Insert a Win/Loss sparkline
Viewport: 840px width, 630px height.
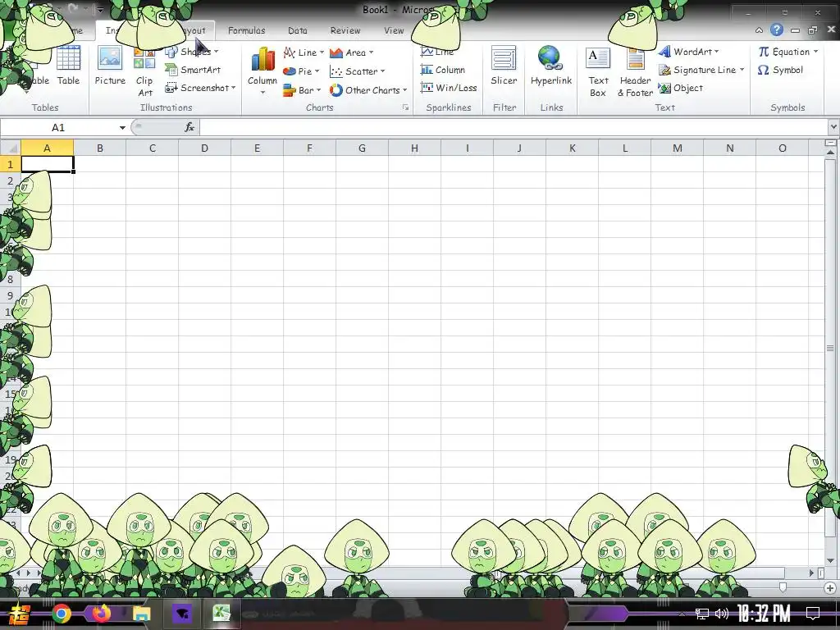click(x=449, y=88)
